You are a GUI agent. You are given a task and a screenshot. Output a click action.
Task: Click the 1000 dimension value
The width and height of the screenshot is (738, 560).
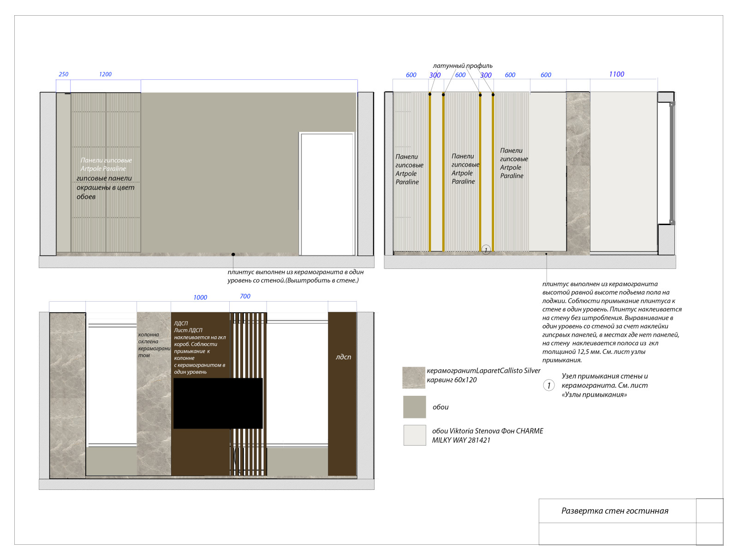[x=200, y=298]
